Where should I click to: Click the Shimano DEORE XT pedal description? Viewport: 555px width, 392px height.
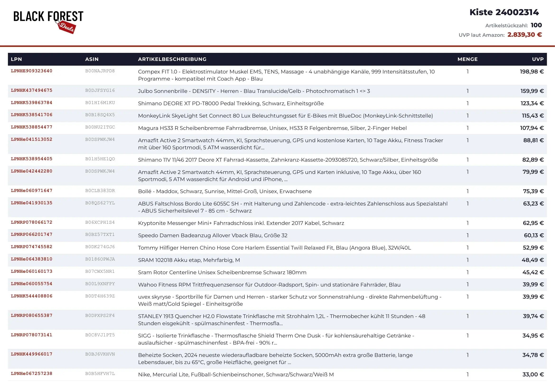tap(231, 104)
